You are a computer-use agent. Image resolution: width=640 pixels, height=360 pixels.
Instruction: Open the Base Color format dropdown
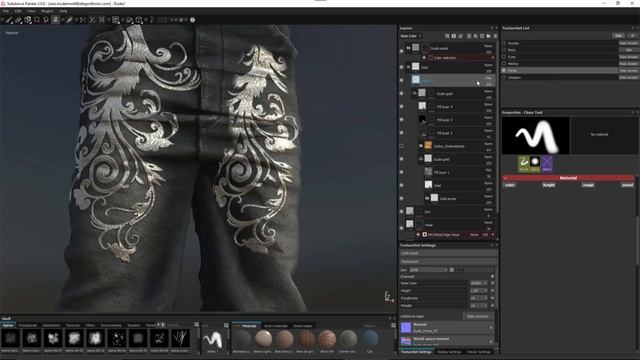[478, 283]
